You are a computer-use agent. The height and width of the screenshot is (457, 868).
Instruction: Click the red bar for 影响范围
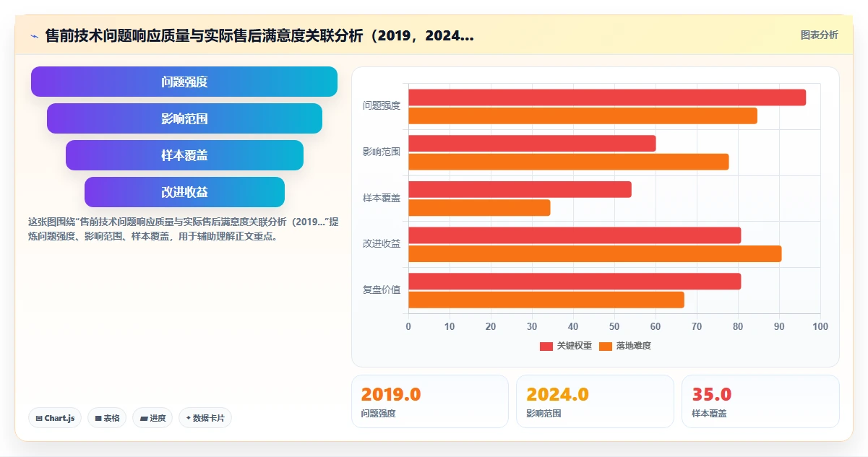pyautogui.click(x=533, y=143)
